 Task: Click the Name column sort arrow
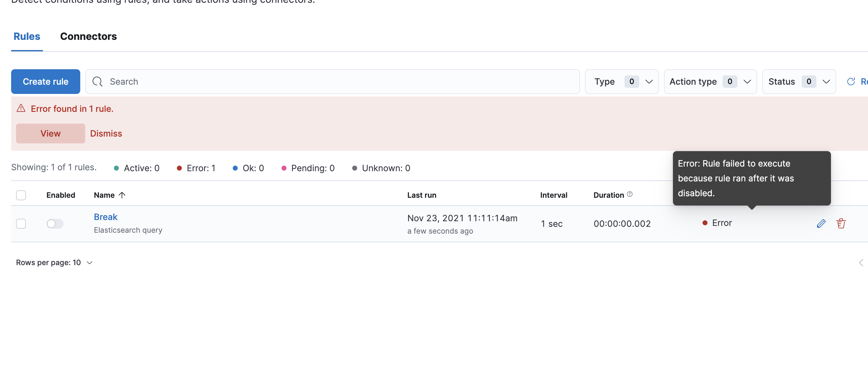click(122, 195)
